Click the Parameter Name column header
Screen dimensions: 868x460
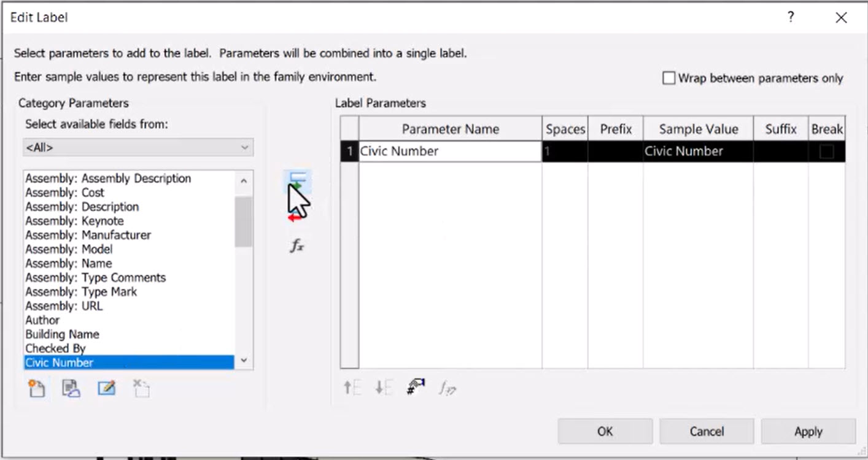point(450,129)
